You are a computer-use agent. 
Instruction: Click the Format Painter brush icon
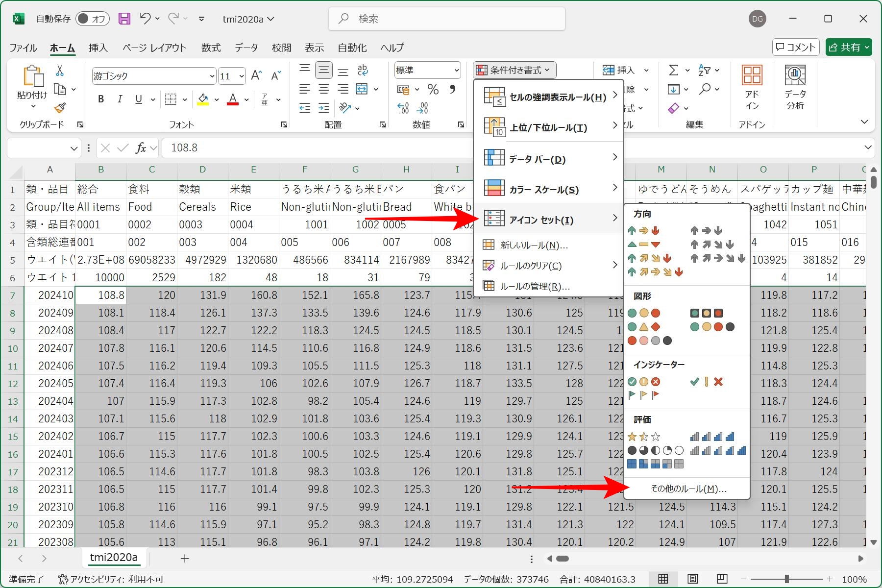click(x=60, y=107)
